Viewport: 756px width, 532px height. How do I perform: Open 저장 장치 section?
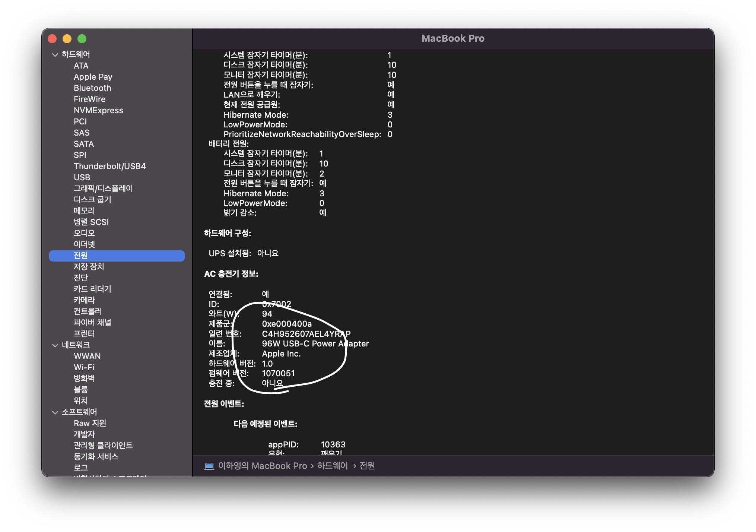click(89, 267)
